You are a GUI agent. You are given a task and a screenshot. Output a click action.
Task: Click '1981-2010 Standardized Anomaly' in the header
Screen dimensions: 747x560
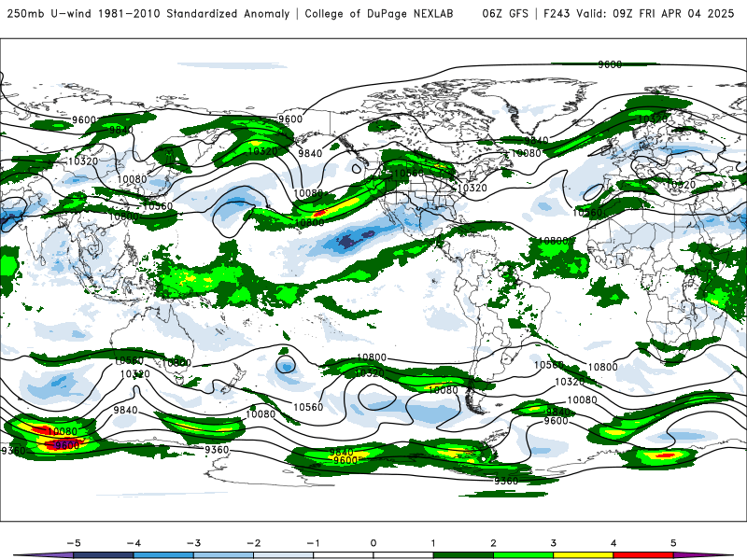[x=193, y=13]
